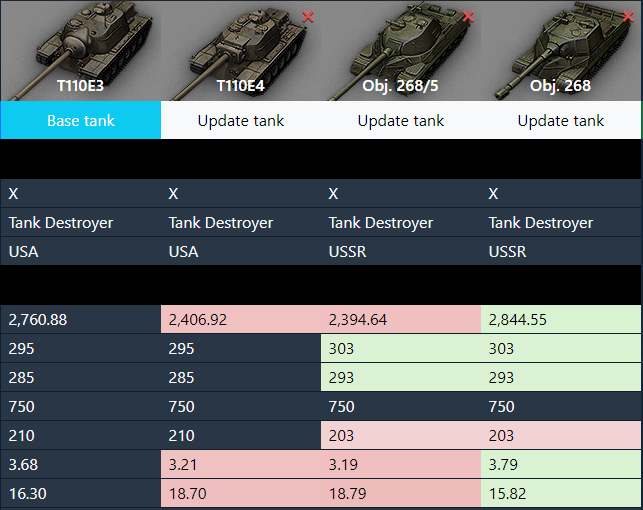This screenshot has height=510, width=643.
Task: Click the Base tank button under T110E3
Action: pos(81,120)
